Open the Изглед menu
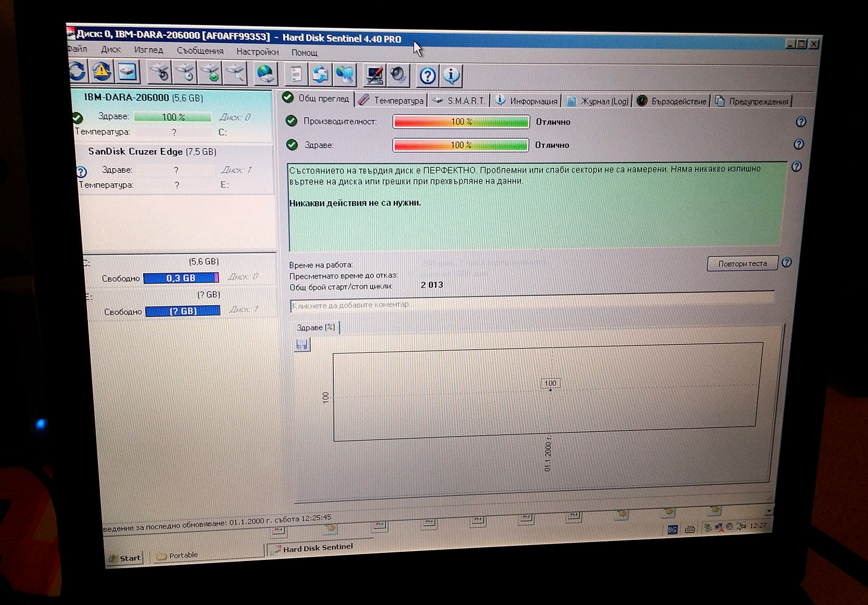Image resolution: width=868 pixels, height=605 pixels. [x=149, y=50]
